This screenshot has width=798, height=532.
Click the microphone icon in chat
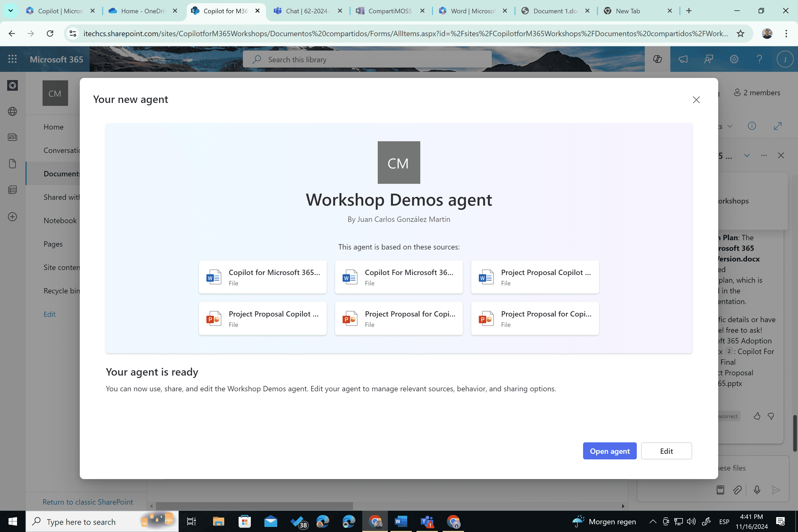click(x=757, y=490)
